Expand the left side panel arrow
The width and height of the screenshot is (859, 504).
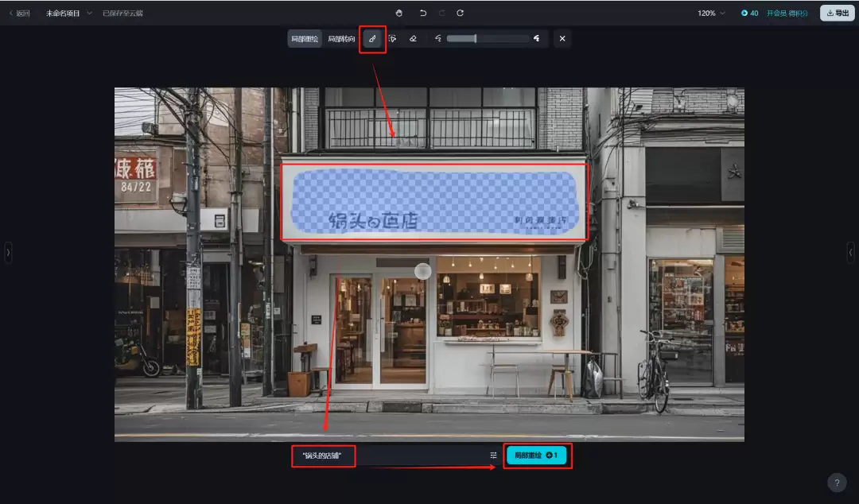[x=8, y=252]
